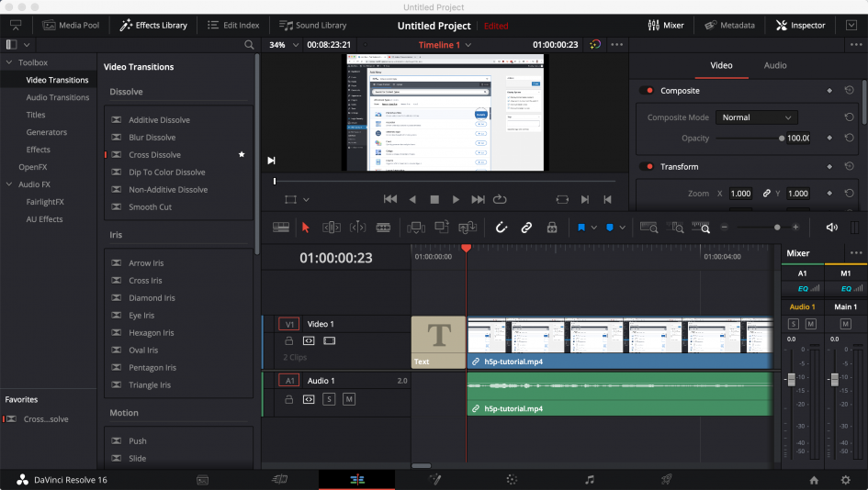Open project settings gear icon
The height and width of the screenshot is (490, 868).
845,480
